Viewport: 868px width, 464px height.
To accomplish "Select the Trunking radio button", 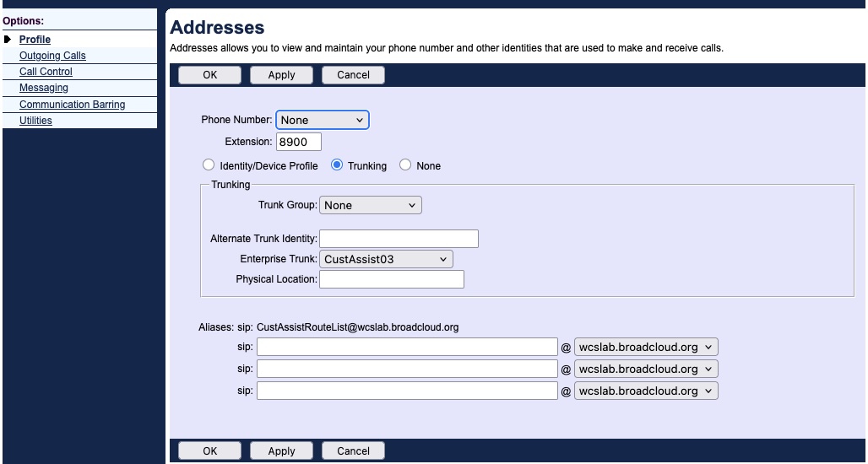I will click(x=337, y=165).
